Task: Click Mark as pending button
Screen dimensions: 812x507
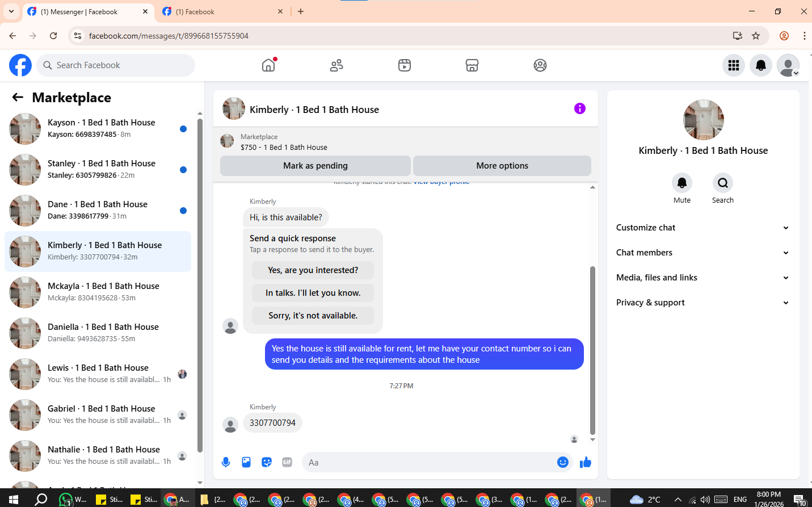Action: 315,166
